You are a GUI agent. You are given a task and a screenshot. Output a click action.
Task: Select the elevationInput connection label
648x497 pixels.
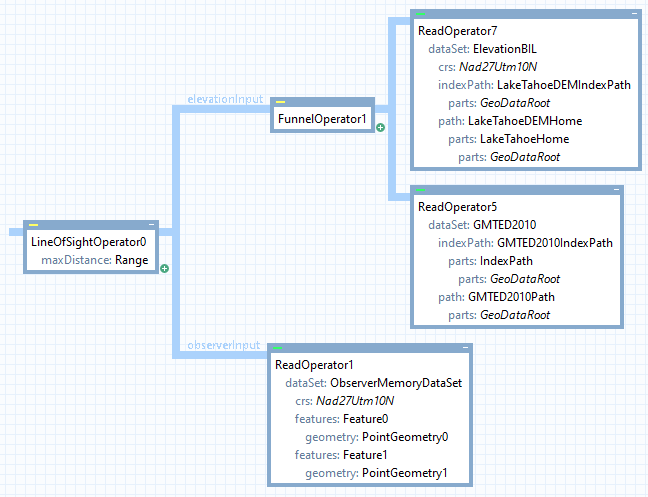pyautogui.click(x=225, y=100)
